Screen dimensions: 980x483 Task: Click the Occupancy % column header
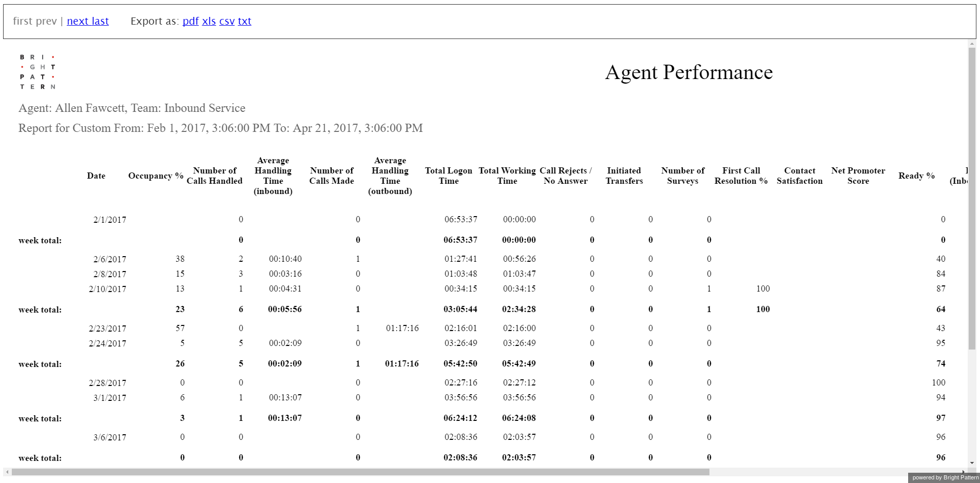(x=156, y=176)
